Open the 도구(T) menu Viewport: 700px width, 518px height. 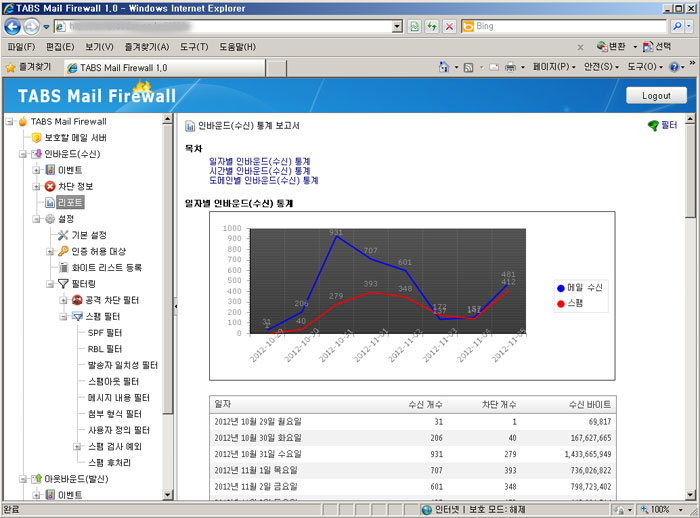[x=194, y=47]
